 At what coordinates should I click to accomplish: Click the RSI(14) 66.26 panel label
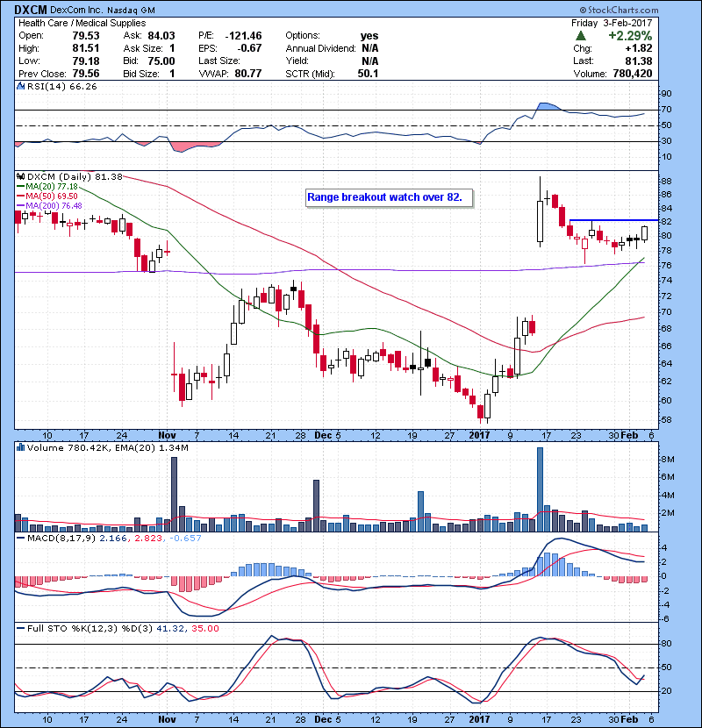[x=62, y=86]
